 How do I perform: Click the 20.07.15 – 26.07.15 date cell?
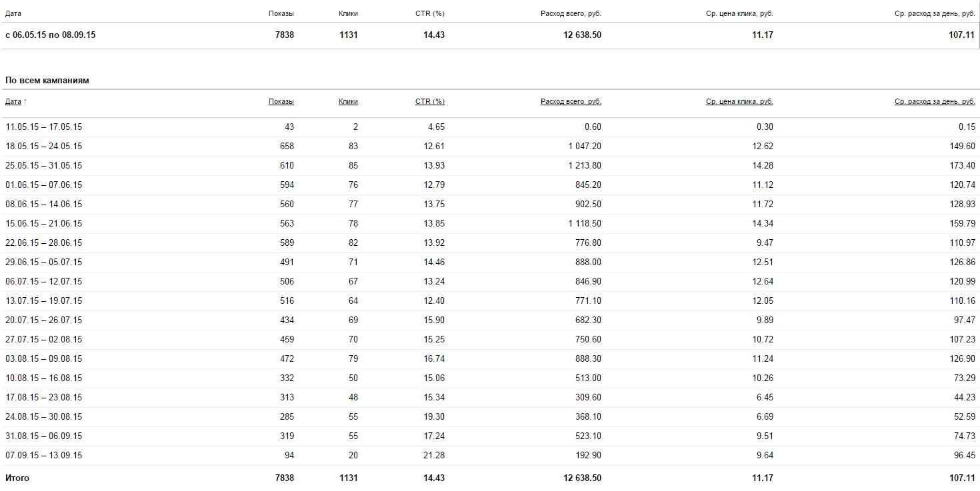click(44, 320)
